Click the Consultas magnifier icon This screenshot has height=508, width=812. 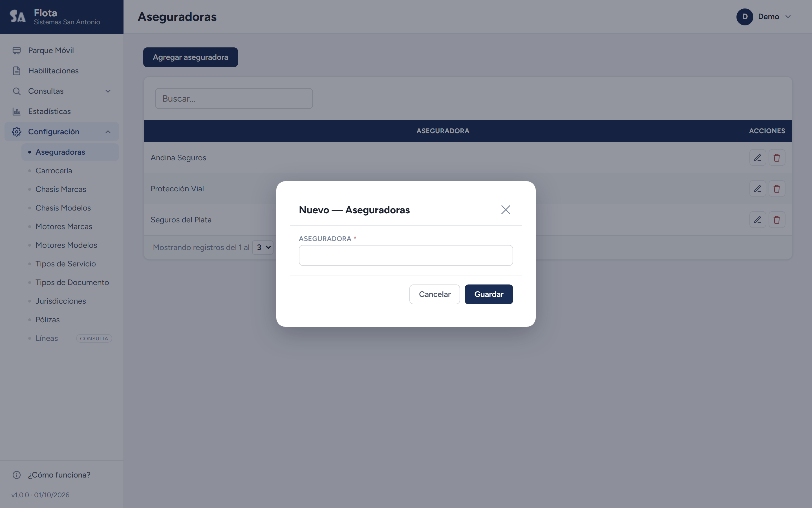16,91
